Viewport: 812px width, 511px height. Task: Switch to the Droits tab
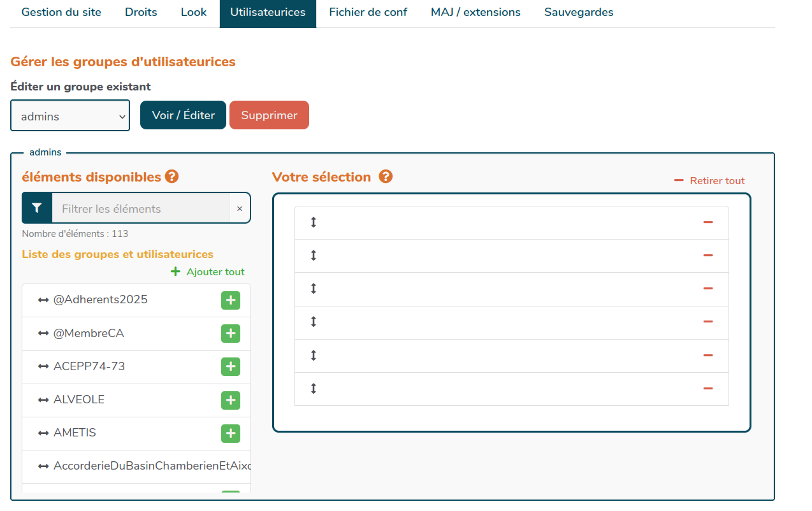[x=141, y=13]
